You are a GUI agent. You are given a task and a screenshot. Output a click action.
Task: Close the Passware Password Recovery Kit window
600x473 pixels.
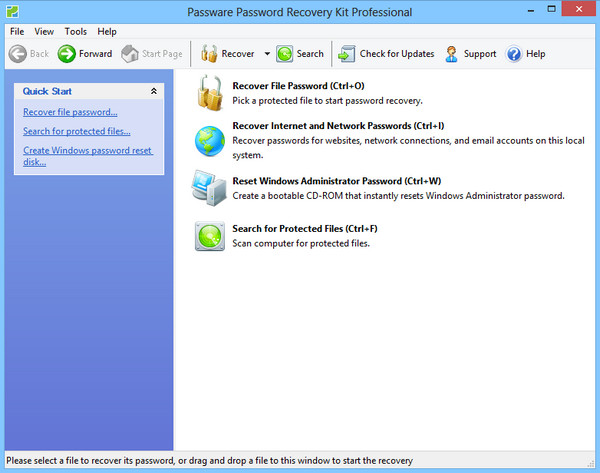click(577, 10)
